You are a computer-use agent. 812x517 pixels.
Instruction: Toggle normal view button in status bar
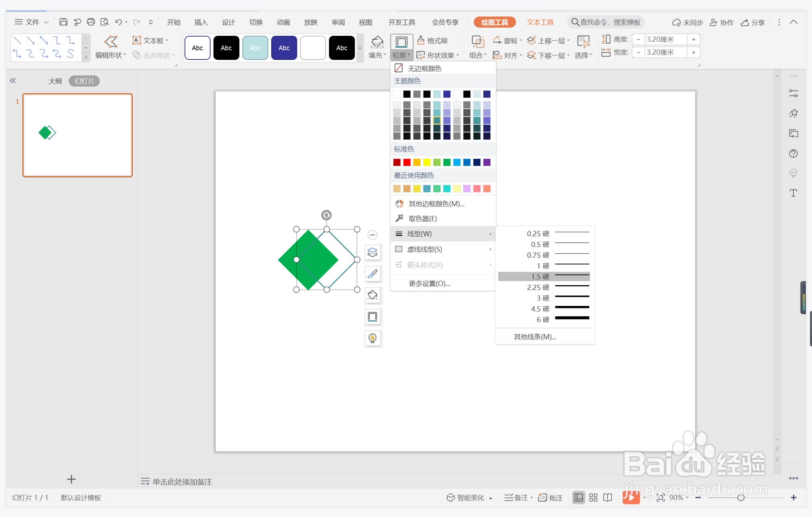[579, 497]
